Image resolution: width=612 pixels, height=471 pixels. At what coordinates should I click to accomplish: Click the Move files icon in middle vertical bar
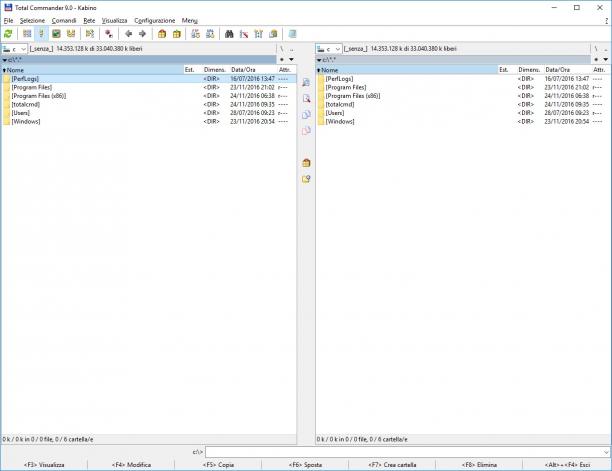[306, 130]
